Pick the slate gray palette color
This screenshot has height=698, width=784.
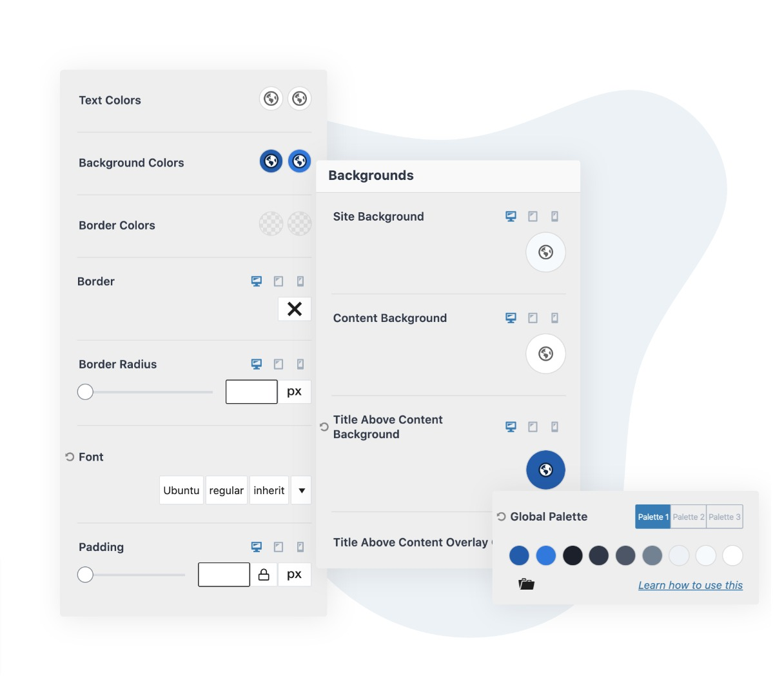[625, 555]
